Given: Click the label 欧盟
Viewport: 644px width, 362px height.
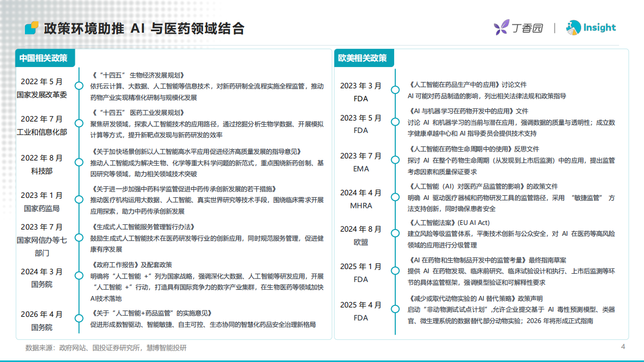Looking at the screenshot, I should pyautogui.click(x=361, y=242).
